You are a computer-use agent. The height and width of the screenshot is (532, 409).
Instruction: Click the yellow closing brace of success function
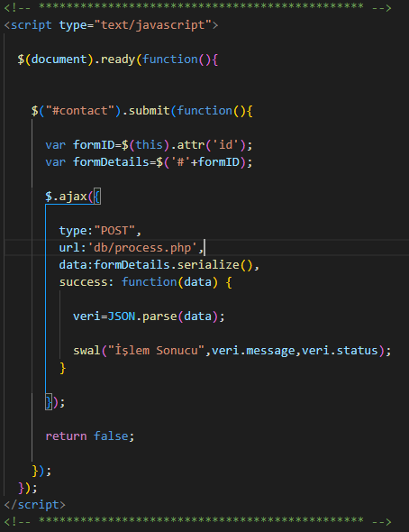tap(62, 368)
